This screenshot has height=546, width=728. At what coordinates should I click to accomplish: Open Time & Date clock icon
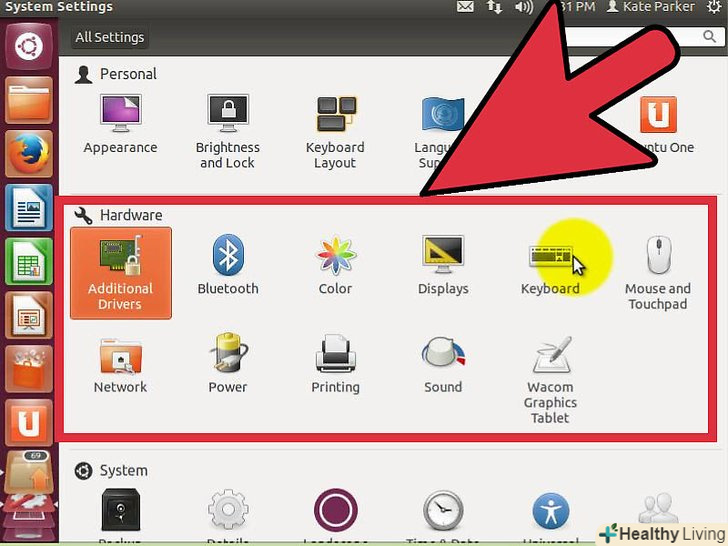[443, 510]
